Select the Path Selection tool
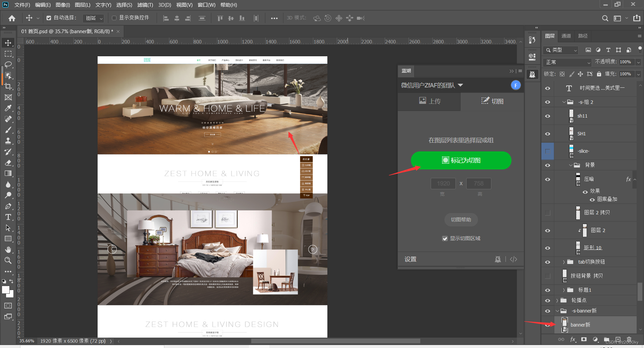Image resolution: width=644 pixels, height=348 pixels. point(8,228)
